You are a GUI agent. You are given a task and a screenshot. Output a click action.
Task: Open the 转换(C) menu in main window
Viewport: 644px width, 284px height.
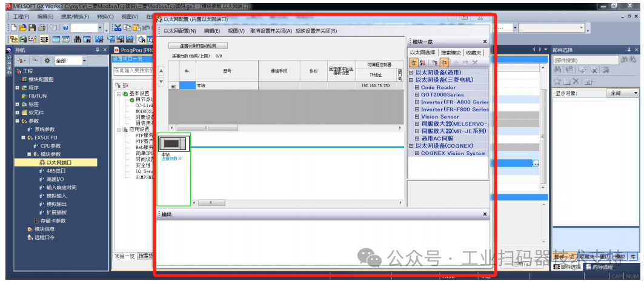105,16
